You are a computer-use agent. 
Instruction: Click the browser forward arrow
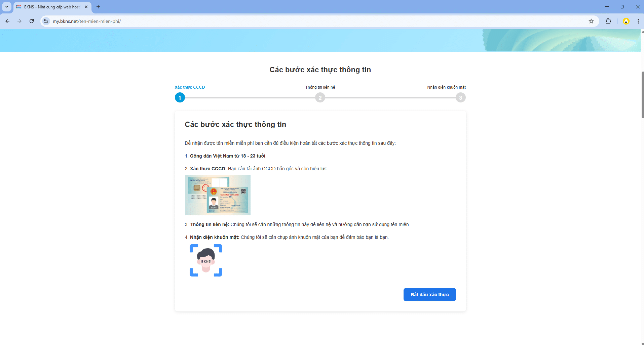click(20, 21)
